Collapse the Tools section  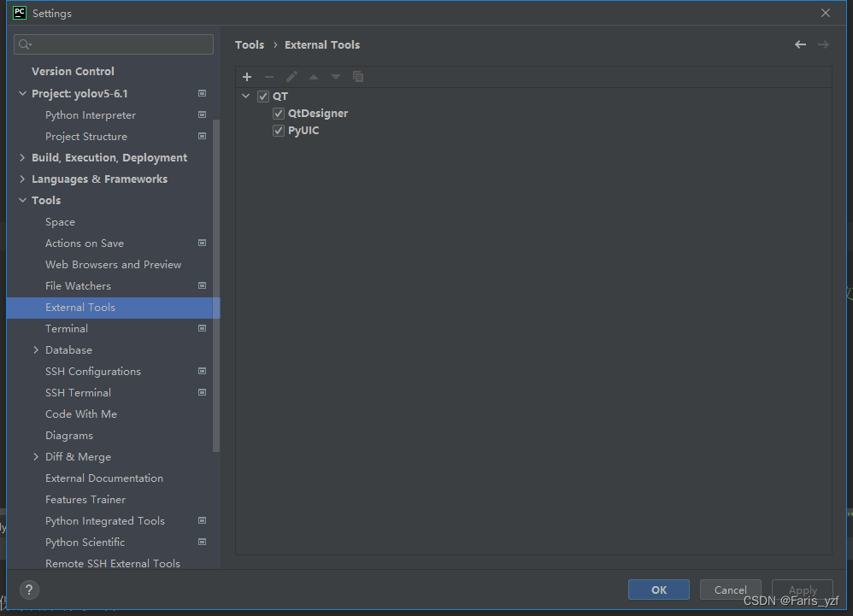tap(22, 200)
